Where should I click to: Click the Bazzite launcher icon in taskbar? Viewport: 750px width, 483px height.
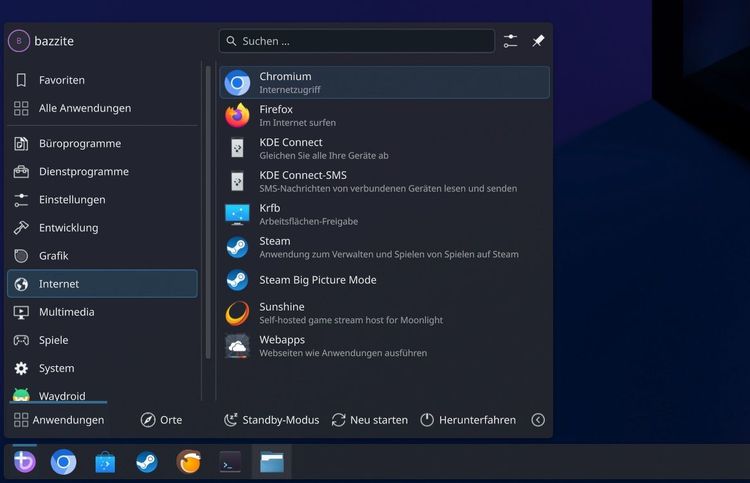(24, 462)
